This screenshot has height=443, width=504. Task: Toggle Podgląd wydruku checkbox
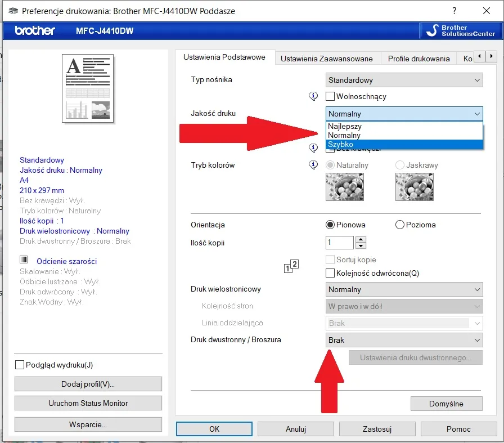(20, 365)
